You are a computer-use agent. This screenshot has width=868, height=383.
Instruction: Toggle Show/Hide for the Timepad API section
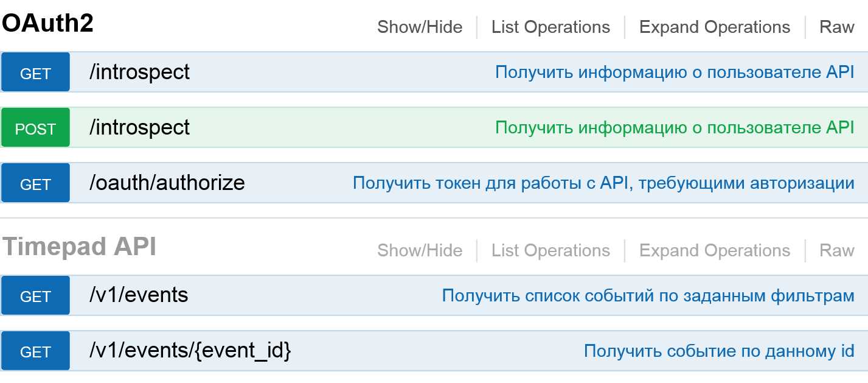[x=420, y=250]
